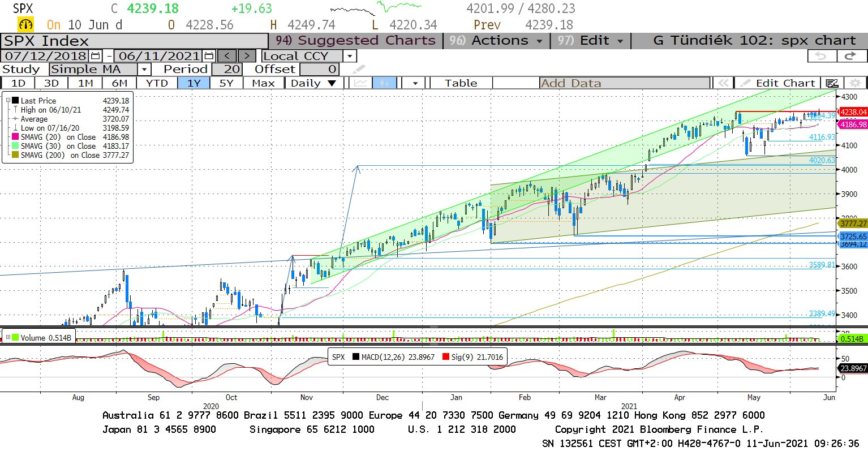Image resolution: width=868 pixels, height=460 pixels.
Task: Click the SPX Index security field
Action: click(134, 41)
